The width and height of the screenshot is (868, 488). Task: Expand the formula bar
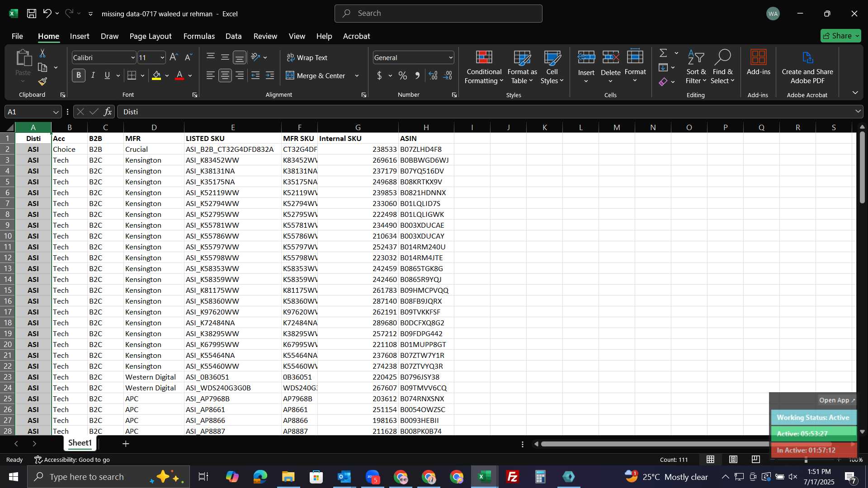click(858, 111)
